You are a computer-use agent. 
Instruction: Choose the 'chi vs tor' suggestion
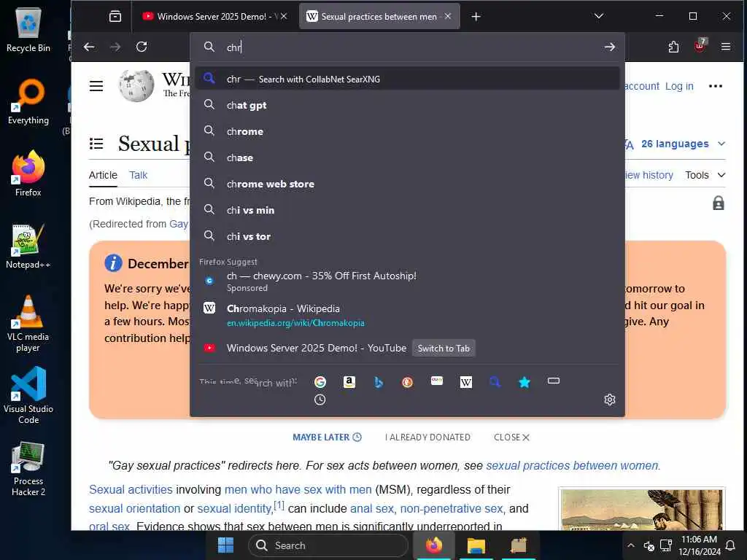click(x=407, y=236)
